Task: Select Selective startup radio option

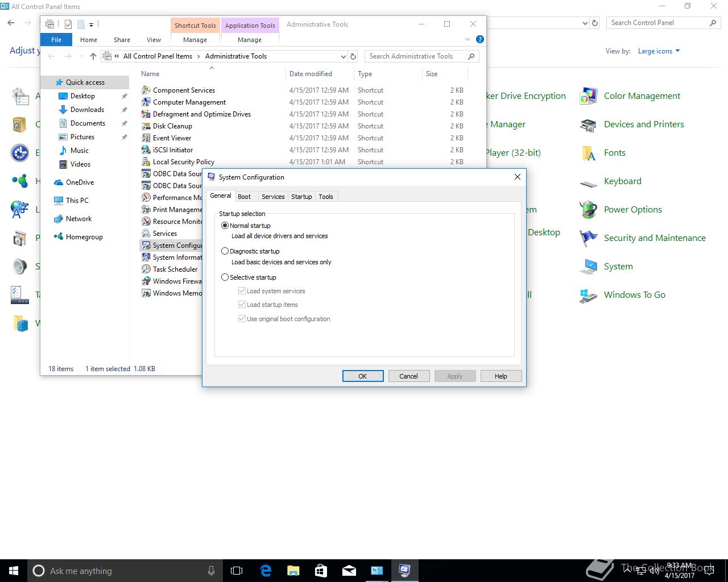Action: (x=225, y=277)
